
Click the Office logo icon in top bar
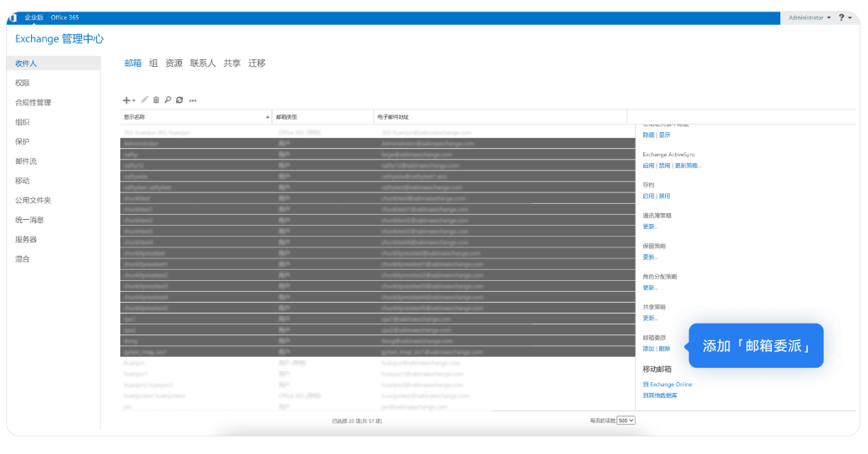click(x=12, y=18)
